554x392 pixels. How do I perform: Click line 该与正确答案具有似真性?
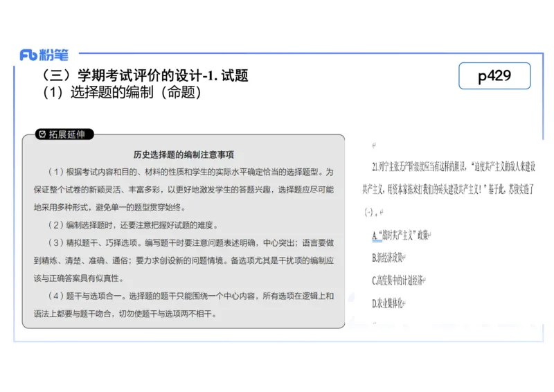pyautogui.click(x=78, y=278)
